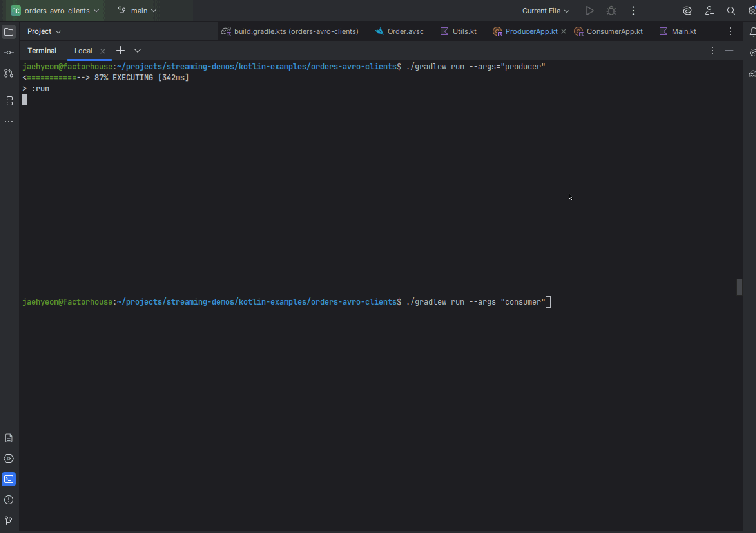Image resolution: width=756 pixels, height=533 pixels.
Task: Open the Project tool window folder icon
Action: coord(9,32)
